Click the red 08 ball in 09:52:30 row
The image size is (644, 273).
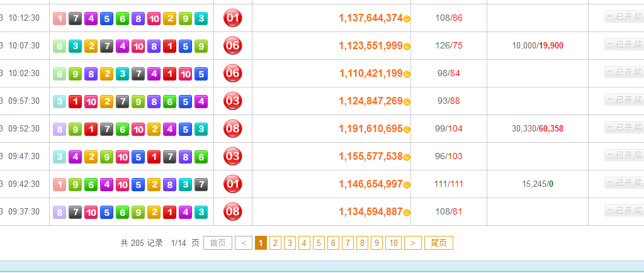(x=232, y=128)
